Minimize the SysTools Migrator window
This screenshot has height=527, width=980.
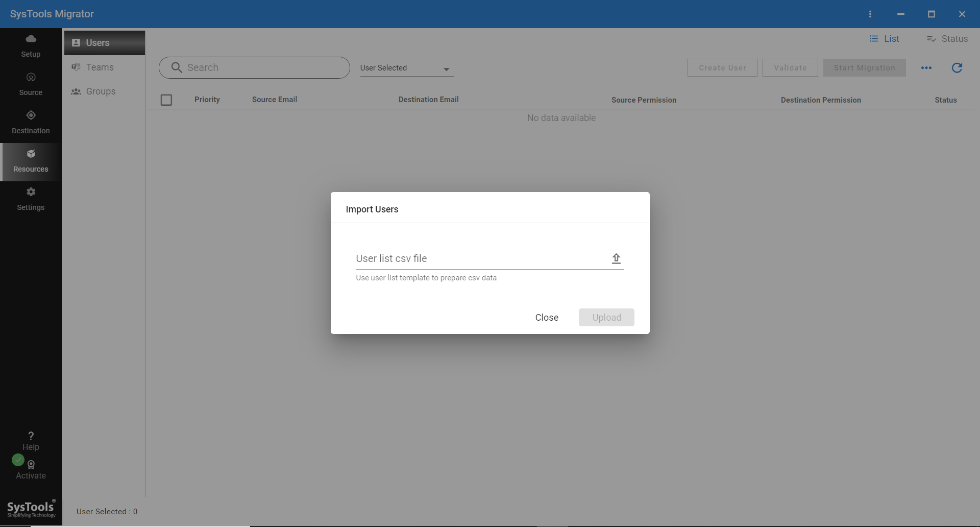[x=901, y=14]
